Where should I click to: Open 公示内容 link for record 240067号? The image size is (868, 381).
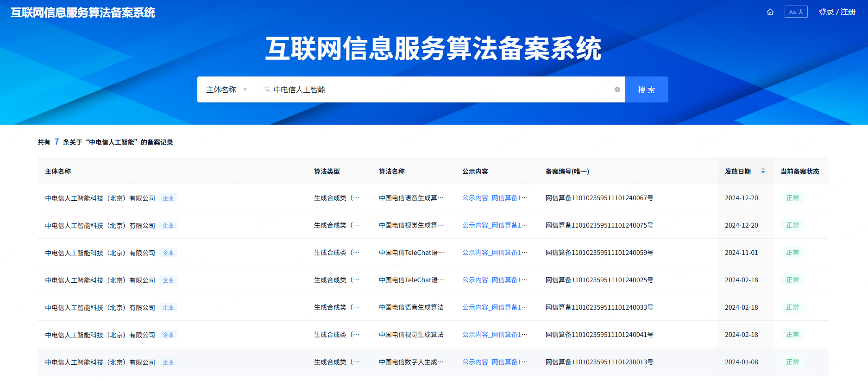(x=495, y=198)
